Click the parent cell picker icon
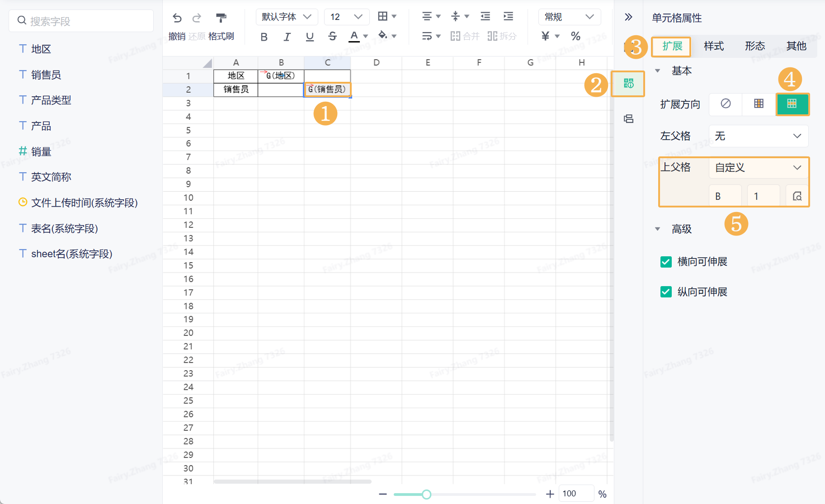This screenshot has width=825, height=504. click(x=797, y=196)
